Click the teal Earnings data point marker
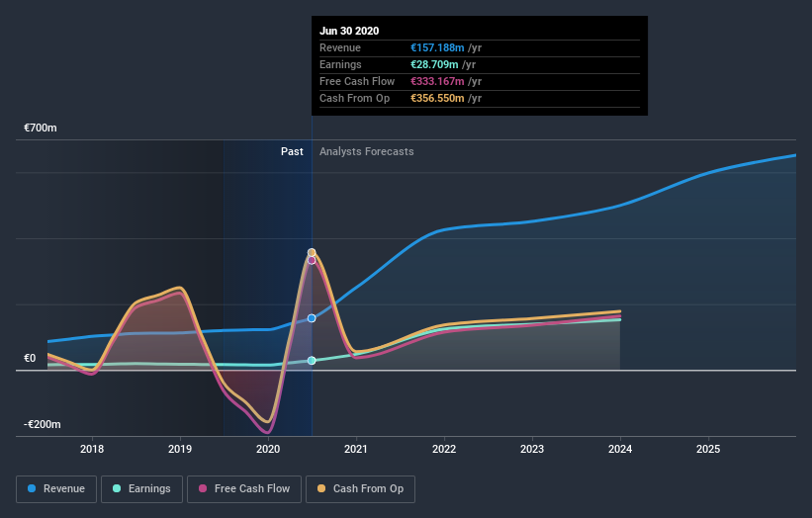This screenshot has width=812, height=518. pyautogui.click(x=312, y=361)
